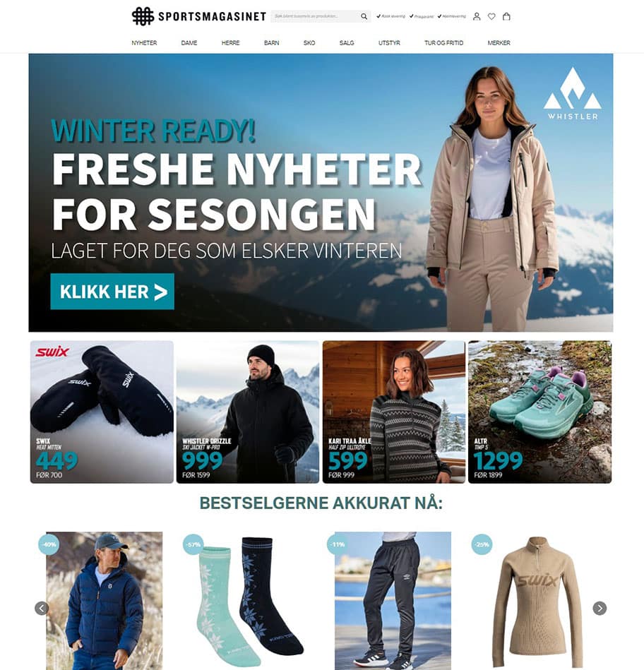
Task: Click the -40% discount badge
Action: coord(49,544)
